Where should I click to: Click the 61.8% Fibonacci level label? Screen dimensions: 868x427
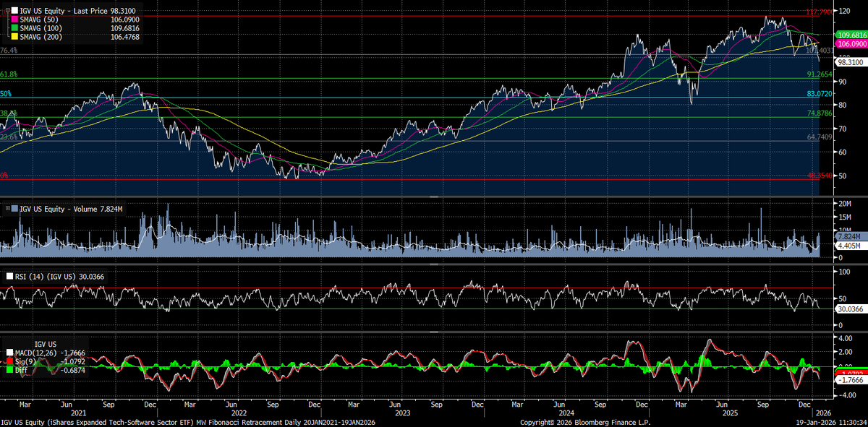coord(9,74)
